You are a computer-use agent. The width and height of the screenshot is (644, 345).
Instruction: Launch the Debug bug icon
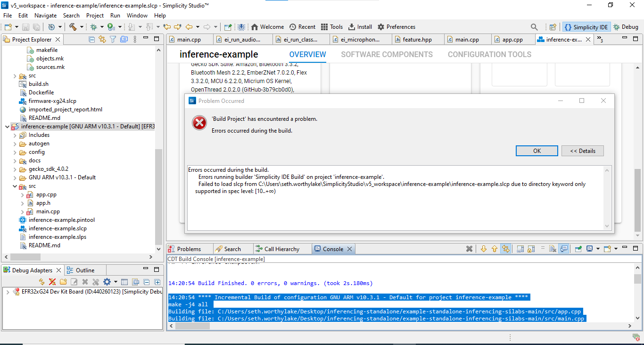pyautogui.click(x=93, y=27)
